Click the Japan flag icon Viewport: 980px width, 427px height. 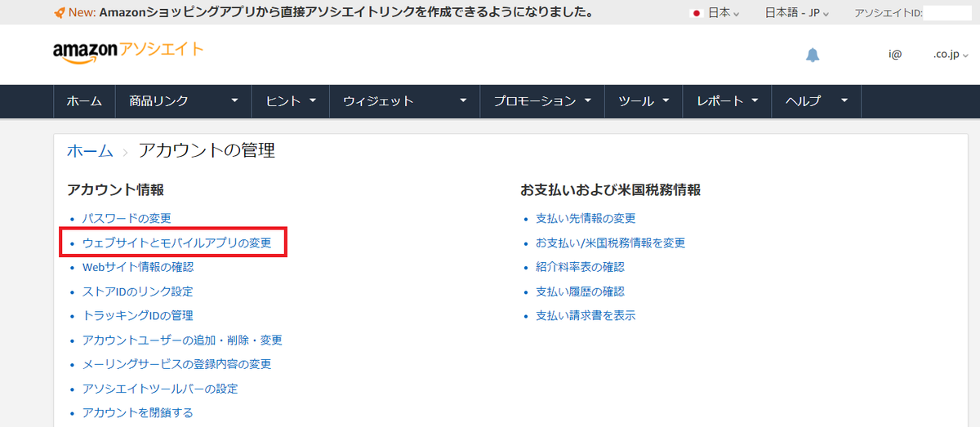point(697,13)
